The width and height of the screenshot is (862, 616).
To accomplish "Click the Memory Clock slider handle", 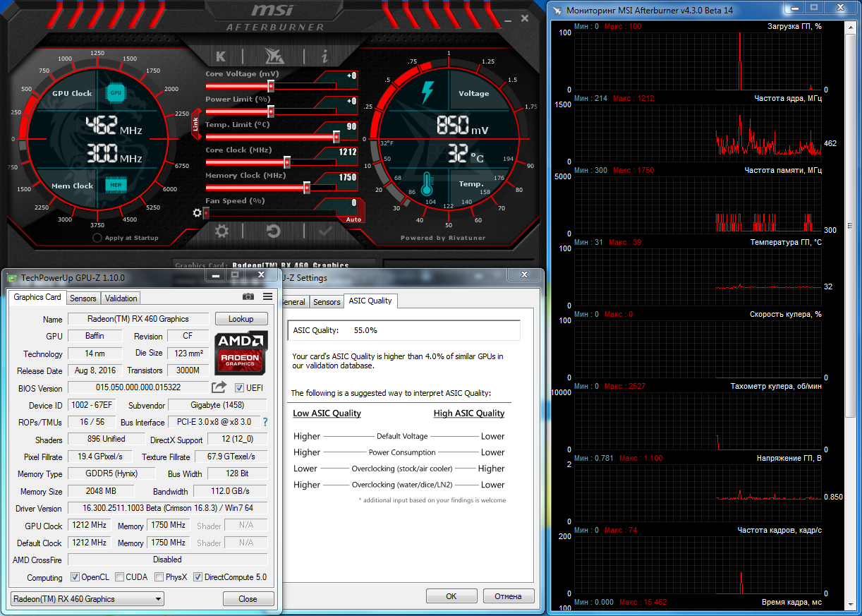I will (307, 188).
